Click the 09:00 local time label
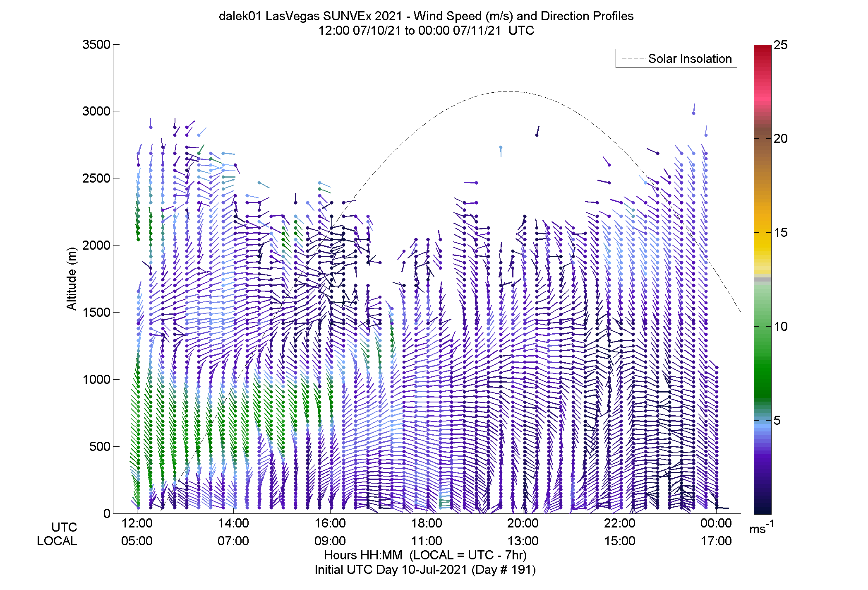This screenshot has width=868, height=590. (330, 541)
